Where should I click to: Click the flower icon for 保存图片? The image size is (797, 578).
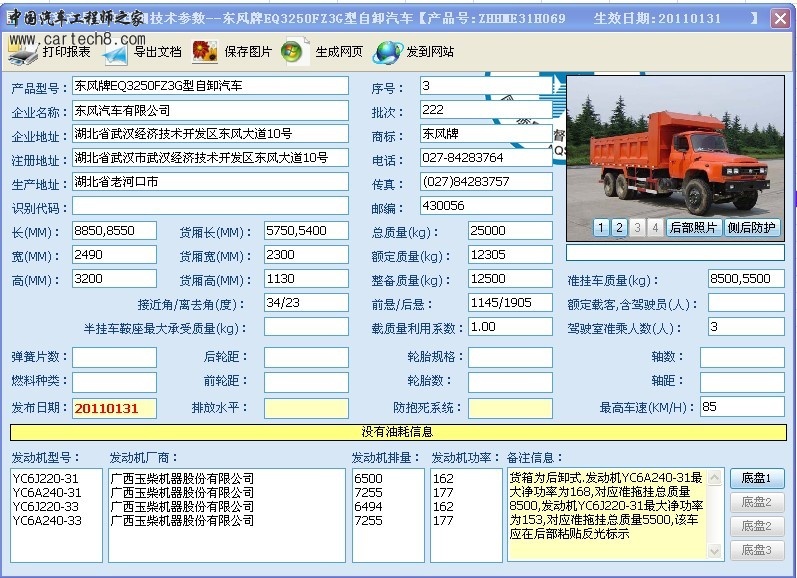(x=205, y=52)
